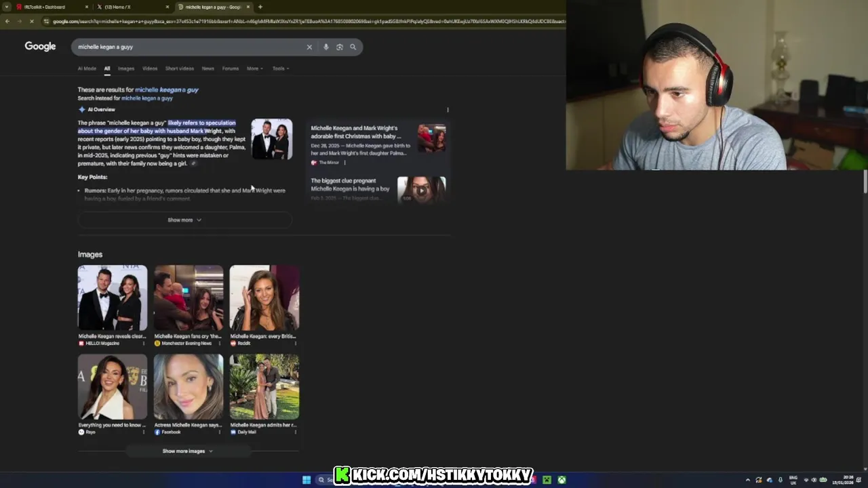The image size is (868, 488).
Task: Select the AI Mode search tab
Action: point(87,68)
